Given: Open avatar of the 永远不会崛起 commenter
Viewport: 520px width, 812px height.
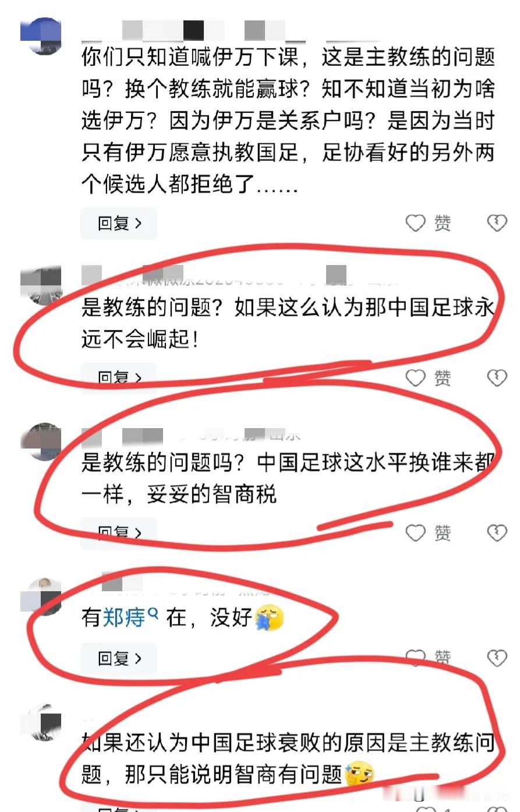Looking at the screenshot, I should pyautogui.click(x=41, y=285).
